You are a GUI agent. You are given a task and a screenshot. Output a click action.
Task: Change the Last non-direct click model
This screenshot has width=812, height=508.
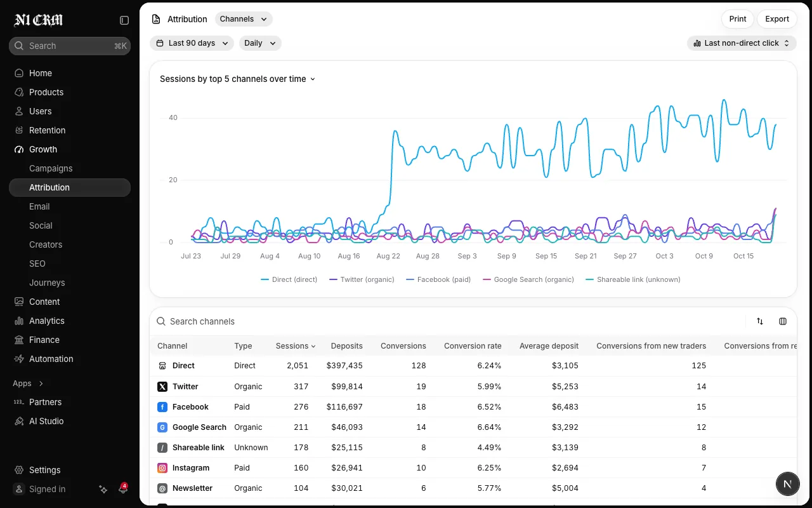(x=742, y=43)
